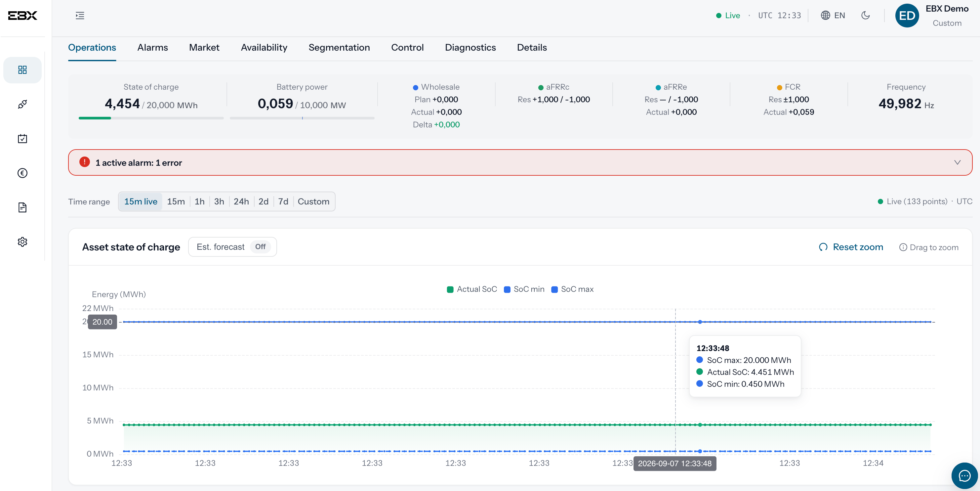Switch to the Operations tab
The height and width of the screenshot is (491, 980).
(92, 48)
